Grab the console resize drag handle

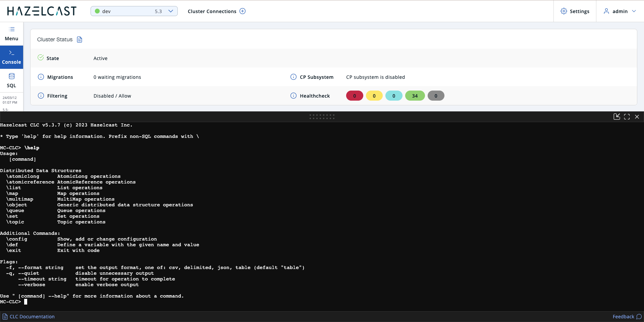click(x=322, y=116)
